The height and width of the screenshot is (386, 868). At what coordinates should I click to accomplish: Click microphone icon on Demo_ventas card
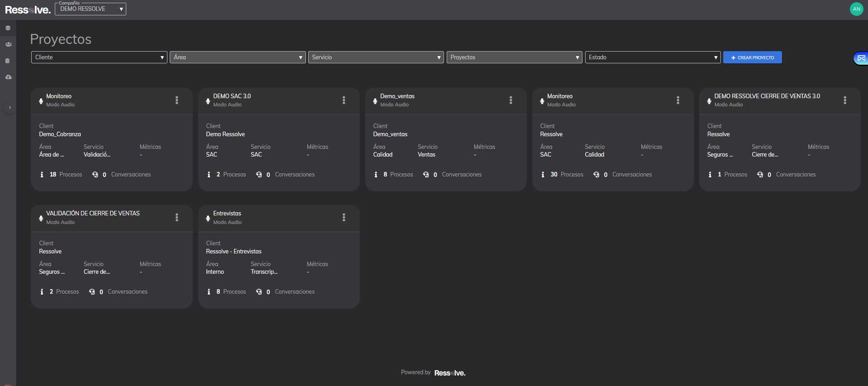pyautogui.click(x=375, y=101)
